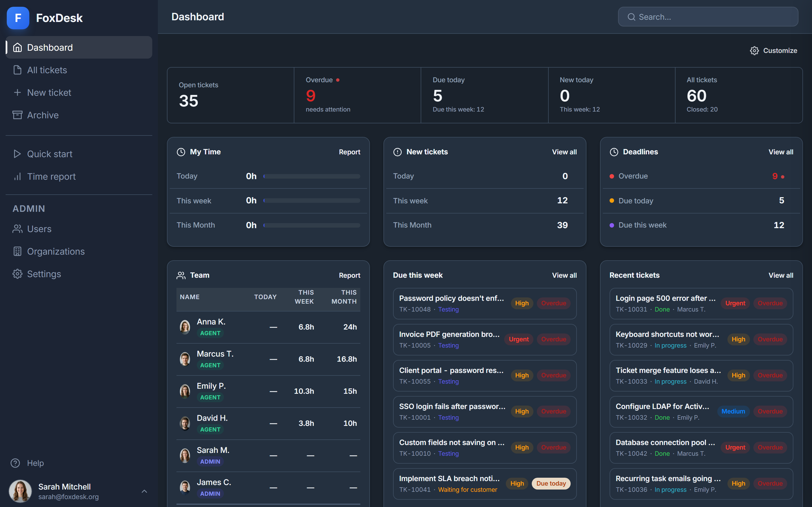This screenshot has width=812, height=507.
Task: Open the Archive section
Action: 43,115
